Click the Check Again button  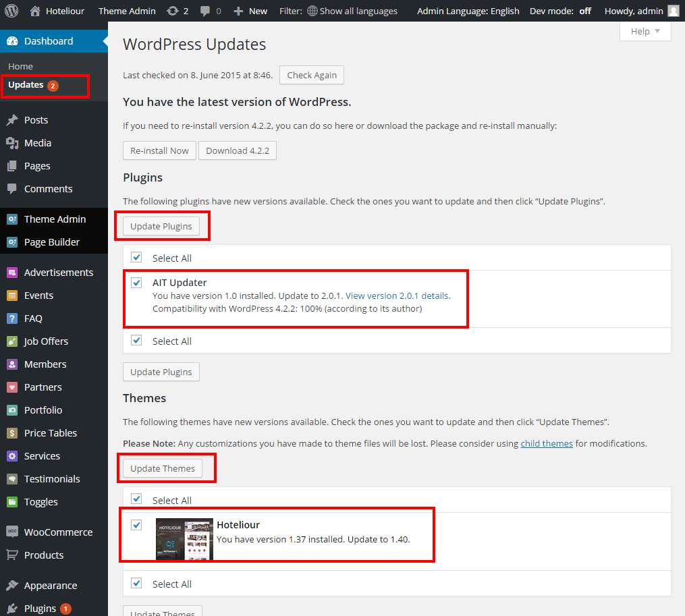pyautogui.click(x=312, y=75)
